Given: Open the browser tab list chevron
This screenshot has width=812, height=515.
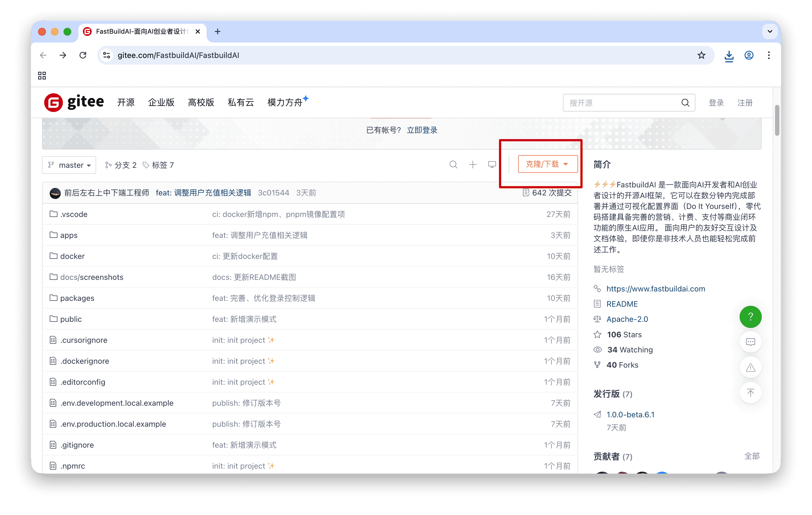Looking at the screenshot, I should [769, 31].
